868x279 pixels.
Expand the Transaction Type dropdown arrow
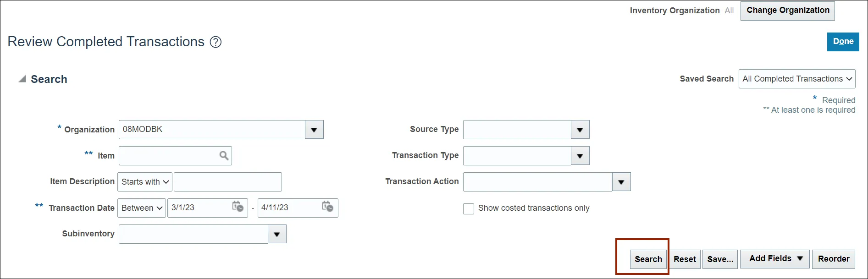click(x=580, y=156)
